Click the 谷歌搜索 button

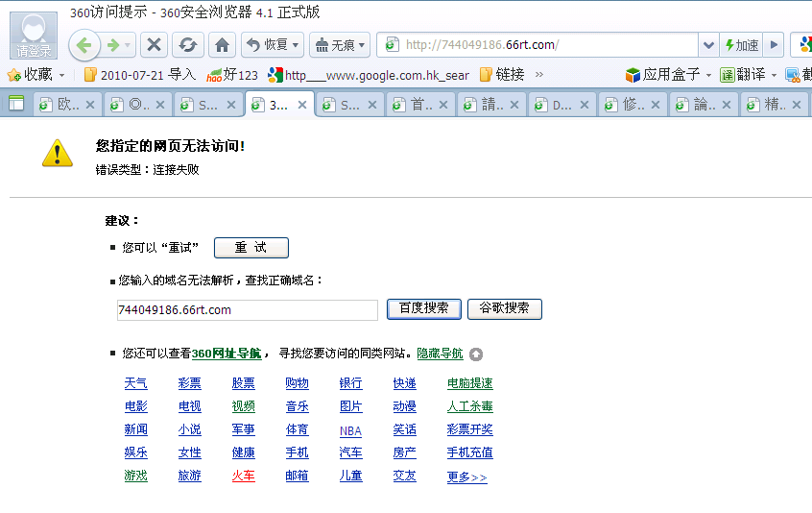505,308
